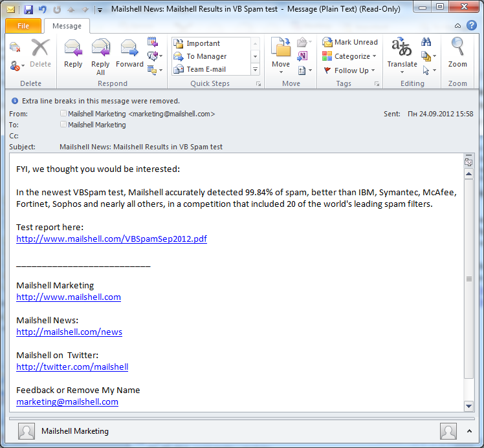Click the Redo icon in Quick Access toolbar
Image resolution: width=484 pixels, height=448 pixels.
tap(57, 10)
